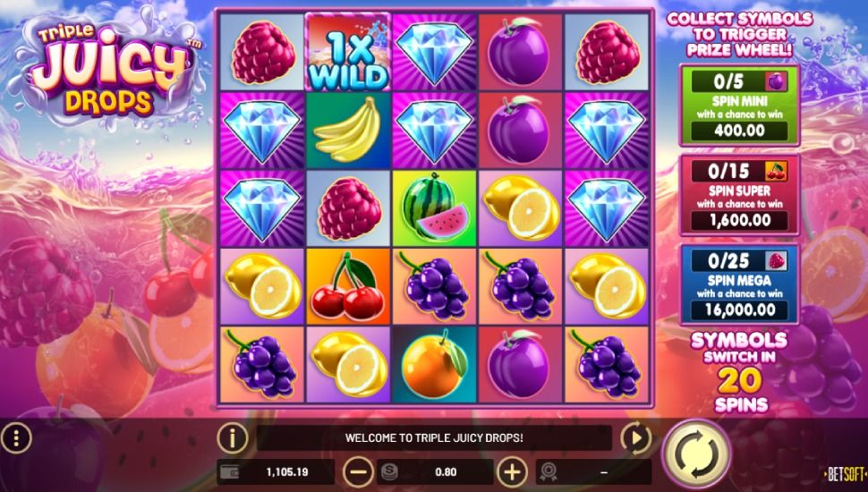Open the SPIN SUPER 1,600.00 panel
This screenshot has width=868, height=492.
(739, 195)
